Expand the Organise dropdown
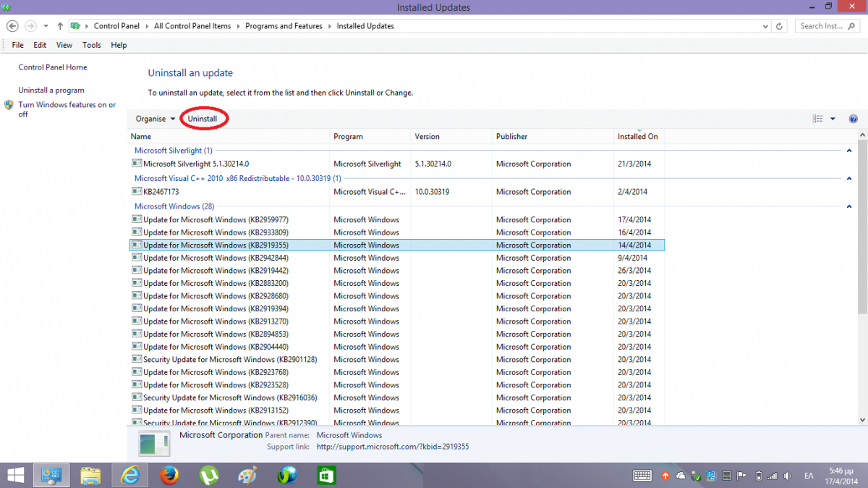The width and height of the screenshot is (868, 488). click(156, 119)
